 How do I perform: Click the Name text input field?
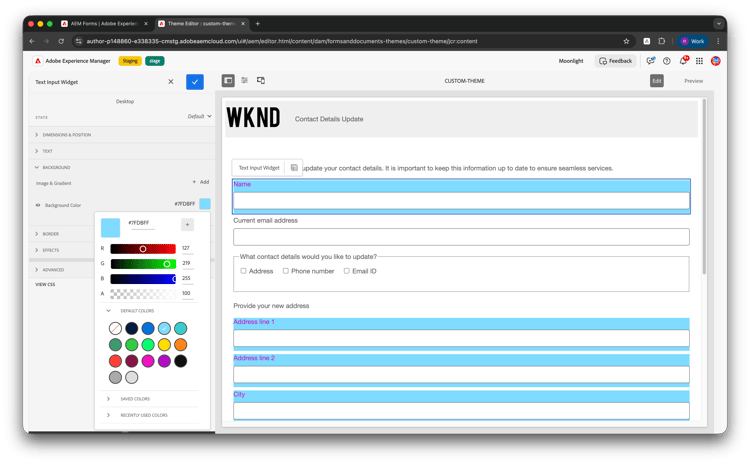pyautogui.click(x=461, y=201)
